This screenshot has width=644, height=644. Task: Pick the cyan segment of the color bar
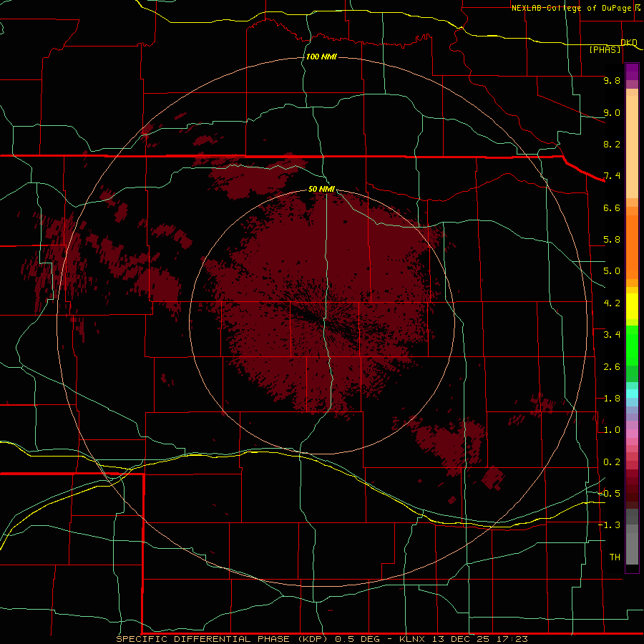(x=632, y=394)
